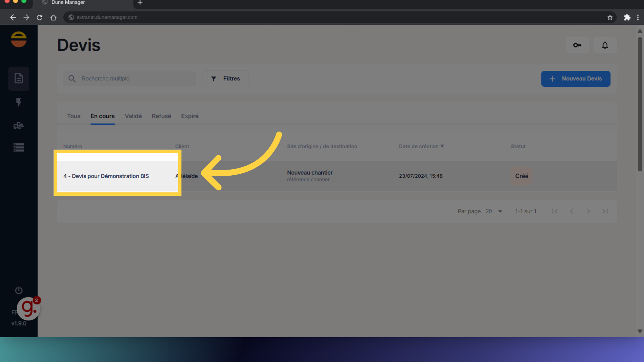
Task: Switch to the Tous tab
Action: (x=74, y=116)
